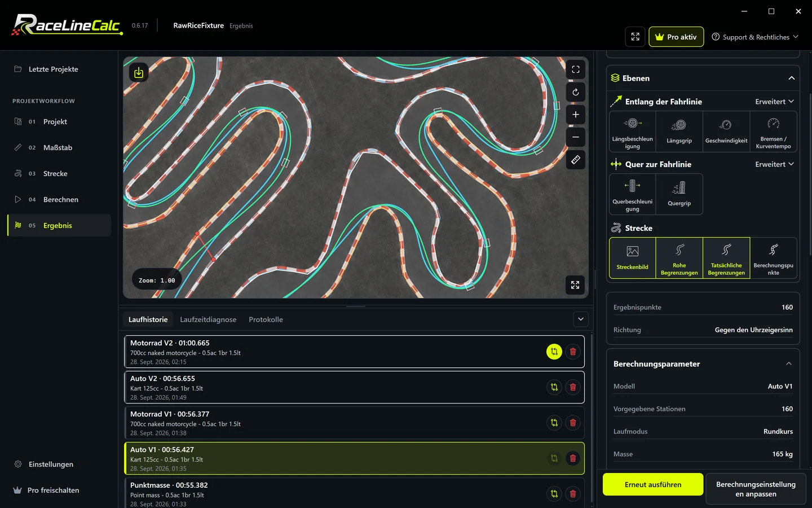Viewport: 812px width, 508px height.
Task: Open Berechnungseinstellungen anpassen
Action: [756, 489]
